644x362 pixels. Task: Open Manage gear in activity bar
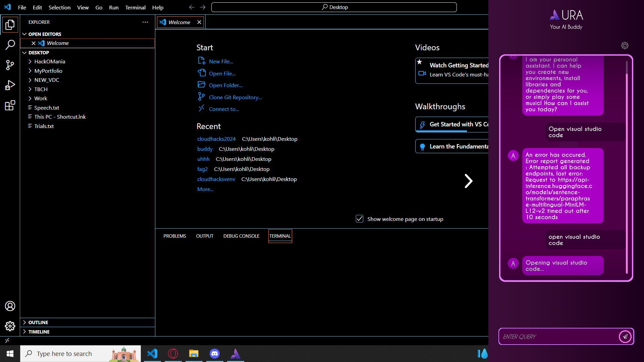[10, 326]
